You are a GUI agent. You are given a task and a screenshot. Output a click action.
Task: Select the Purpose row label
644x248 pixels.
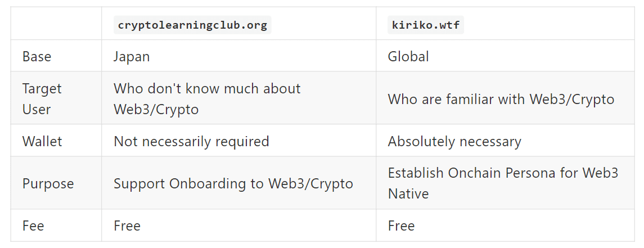click(48, 184)
